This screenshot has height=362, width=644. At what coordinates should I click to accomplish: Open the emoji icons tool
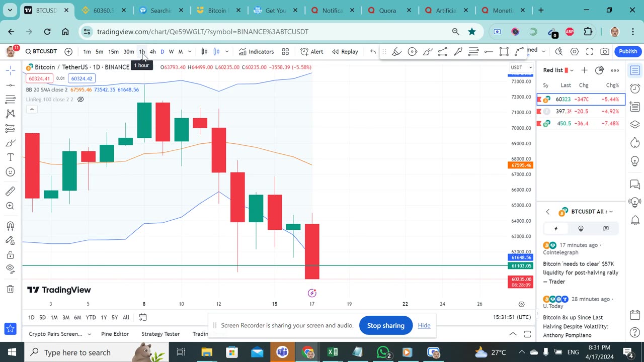coord(10,172)
